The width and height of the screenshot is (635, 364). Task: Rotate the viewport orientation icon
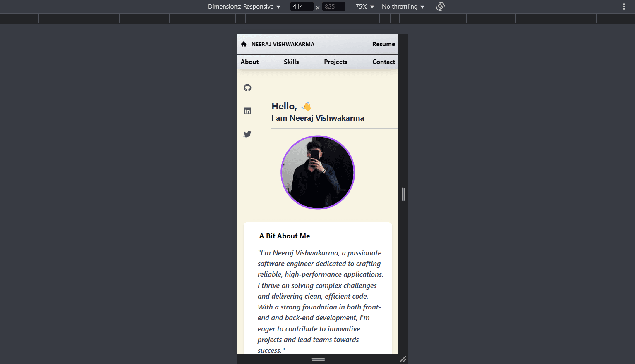(x=440, y=6)
